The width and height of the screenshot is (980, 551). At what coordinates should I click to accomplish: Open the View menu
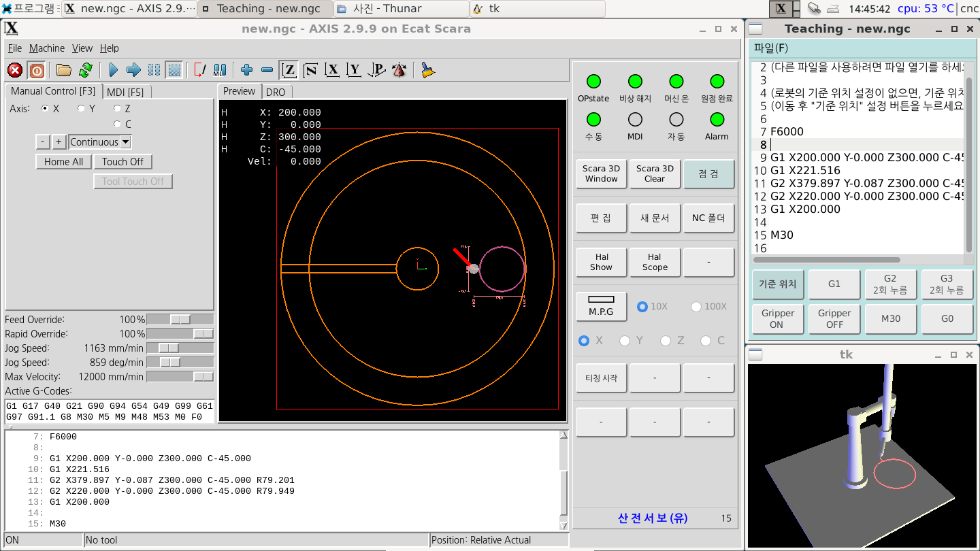click(x=82, y=48)
